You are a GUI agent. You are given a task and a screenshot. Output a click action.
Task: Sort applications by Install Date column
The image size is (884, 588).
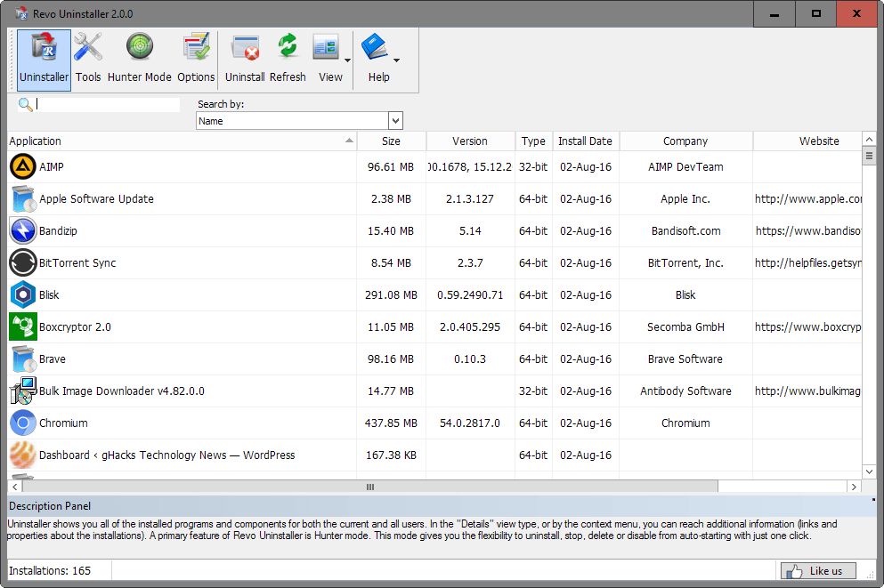pos(585,141)
